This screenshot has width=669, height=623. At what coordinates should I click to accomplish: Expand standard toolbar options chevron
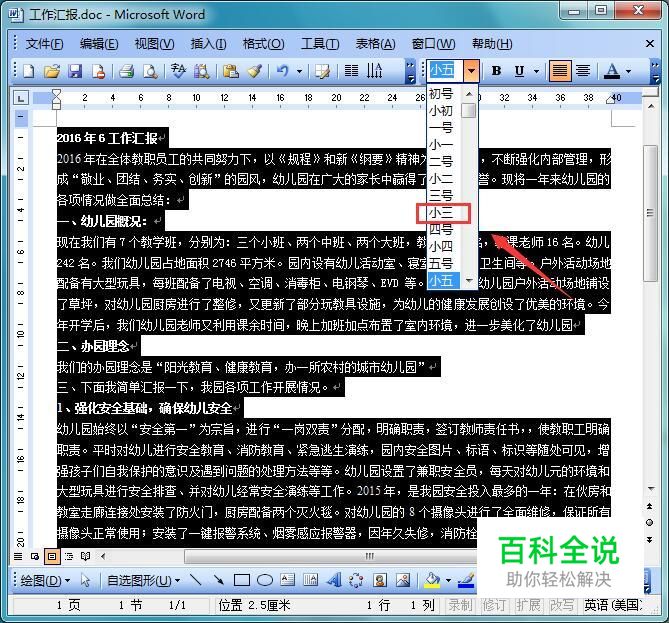coord(410,72)
